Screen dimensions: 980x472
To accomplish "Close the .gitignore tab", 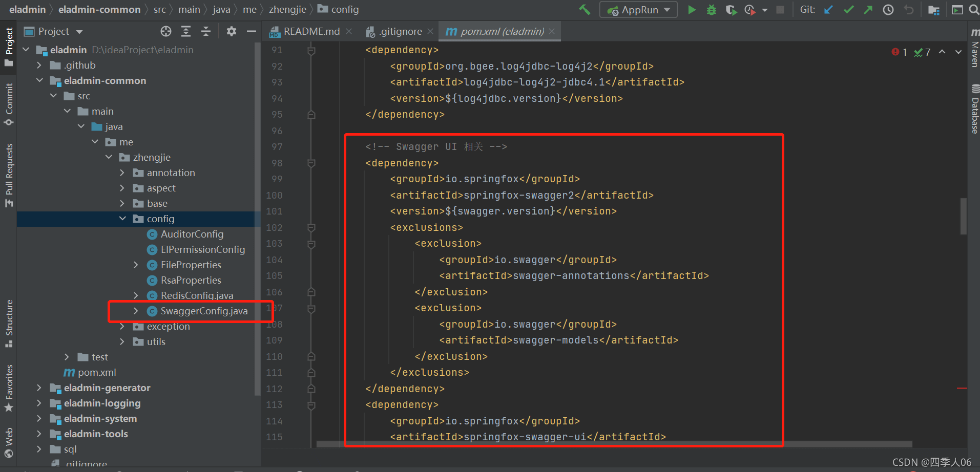I will click(430, 31).
